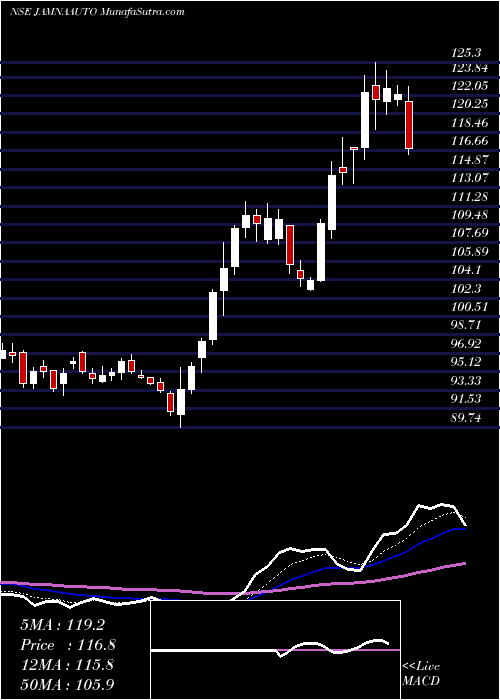Select the 102.3 price level label
The height and width of the screenshot is (700, 500).
coord(467,288)
